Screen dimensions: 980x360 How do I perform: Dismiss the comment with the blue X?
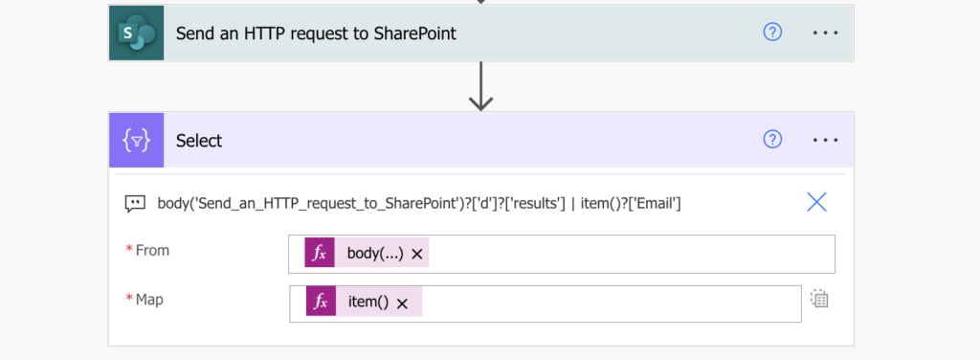[817, 202]
